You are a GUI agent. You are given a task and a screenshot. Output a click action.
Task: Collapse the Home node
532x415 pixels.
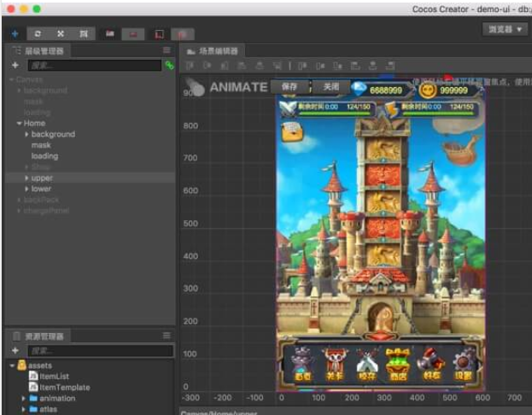coord(20,123)
